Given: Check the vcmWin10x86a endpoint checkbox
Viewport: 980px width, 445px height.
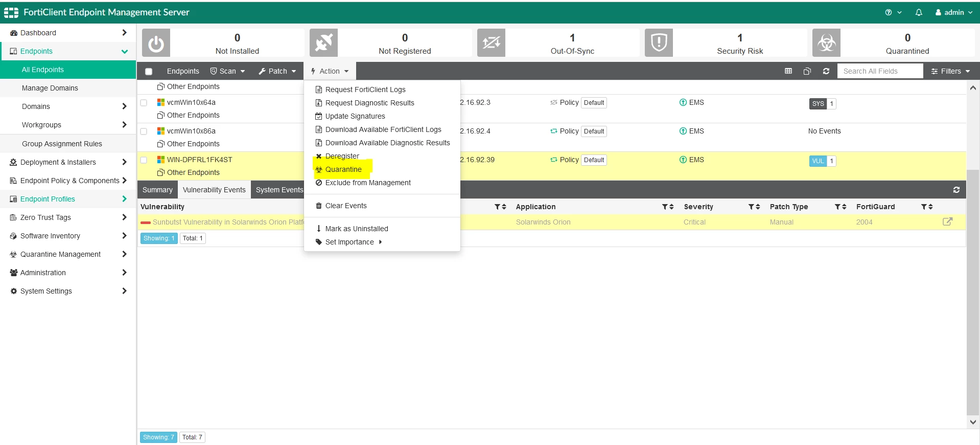Looking at the screenshot, I should click(144, 131).
